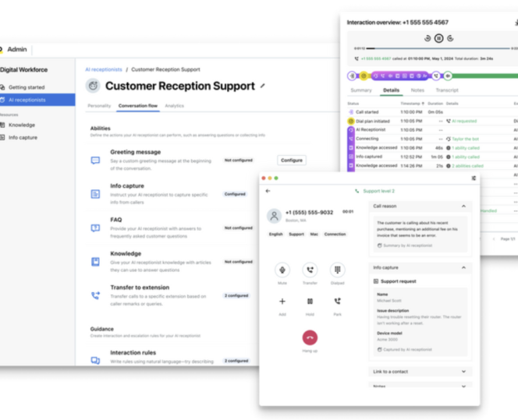Click the fast-forward recording button
This screenshot has width=518, height=420.
click(x=450, y=38)
